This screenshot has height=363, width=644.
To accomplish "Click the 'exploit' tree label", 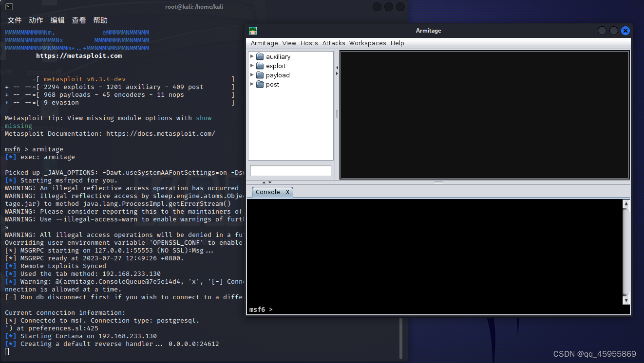I will pyautogui.click(x=276, y=66).
